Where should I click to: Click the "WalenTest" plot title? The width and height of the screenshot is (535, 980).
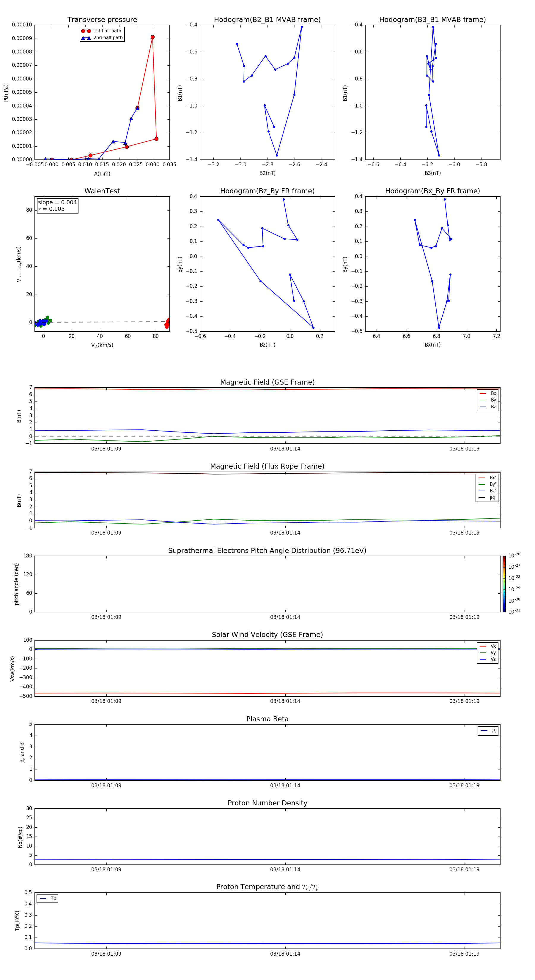(102, 191)
